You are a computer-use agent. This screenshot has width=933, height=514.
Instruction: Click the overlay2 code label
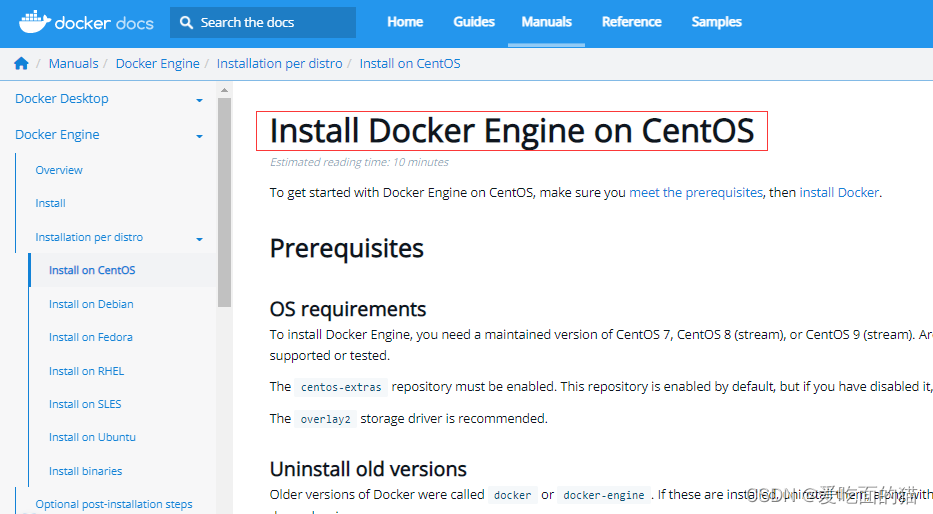tap(325, 419)
